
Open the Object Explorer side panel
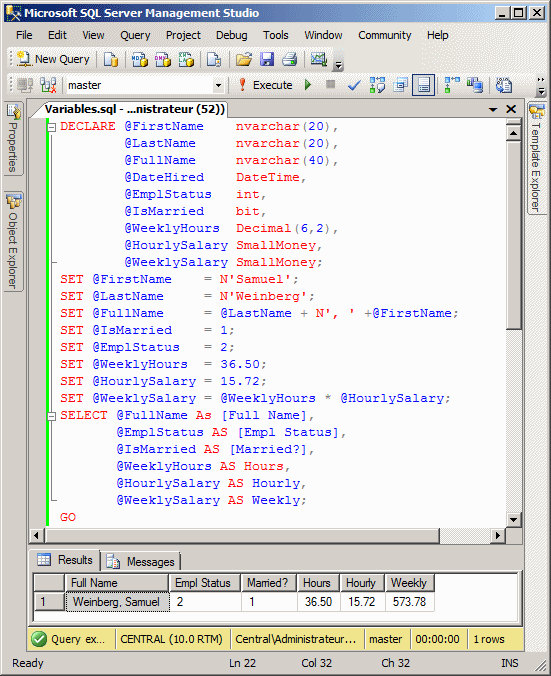pos(13,241)
